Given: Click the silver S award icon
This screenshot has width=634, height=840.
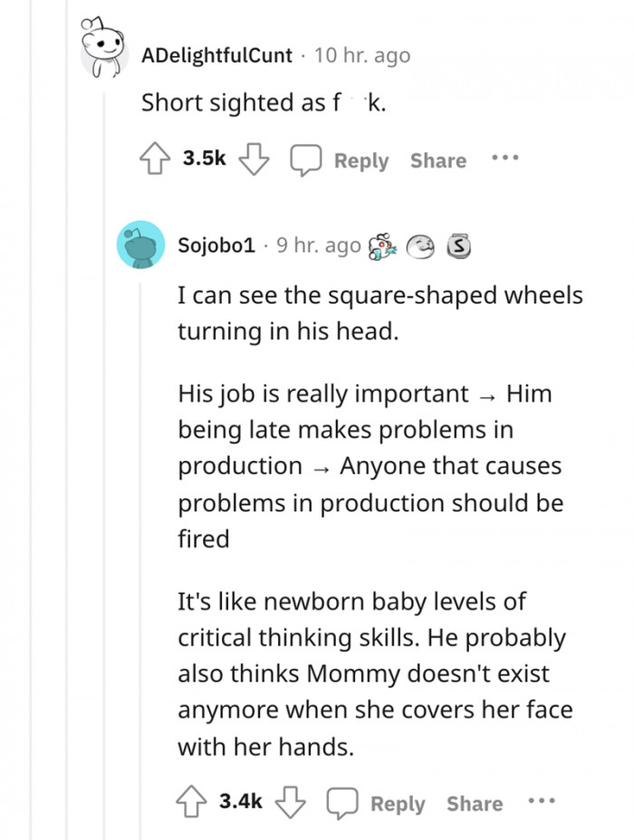Looking at the screenshot, I should pos(459,245).
